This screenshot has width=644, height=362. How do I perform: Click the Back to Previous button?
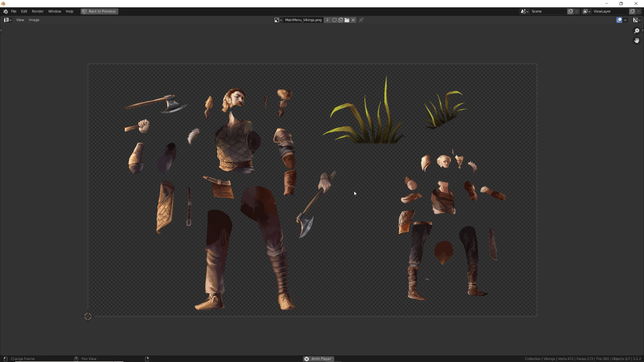point(99,11)
